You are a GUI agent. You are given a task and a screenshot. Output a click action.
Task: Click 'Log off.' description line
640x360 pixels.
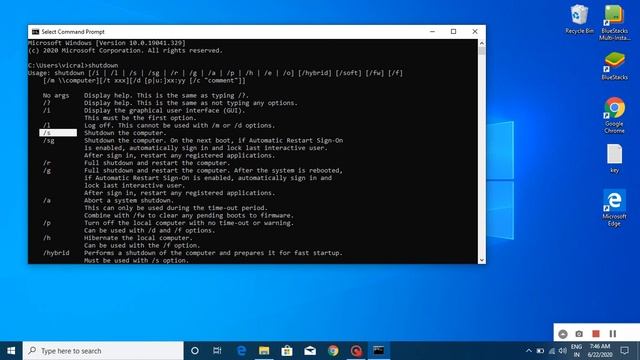coord(180,125)
